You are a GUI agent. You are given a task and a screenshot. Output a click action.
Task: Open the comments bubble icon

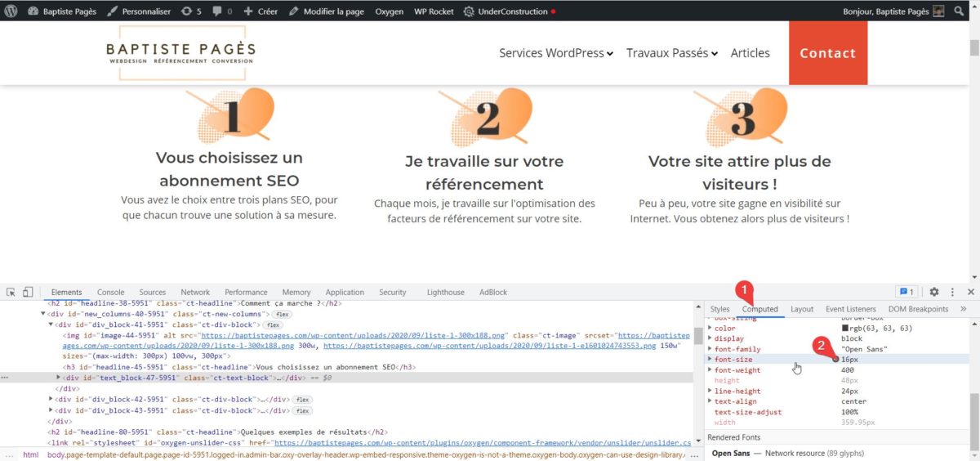pyautogui.click(x=216, y=11)
